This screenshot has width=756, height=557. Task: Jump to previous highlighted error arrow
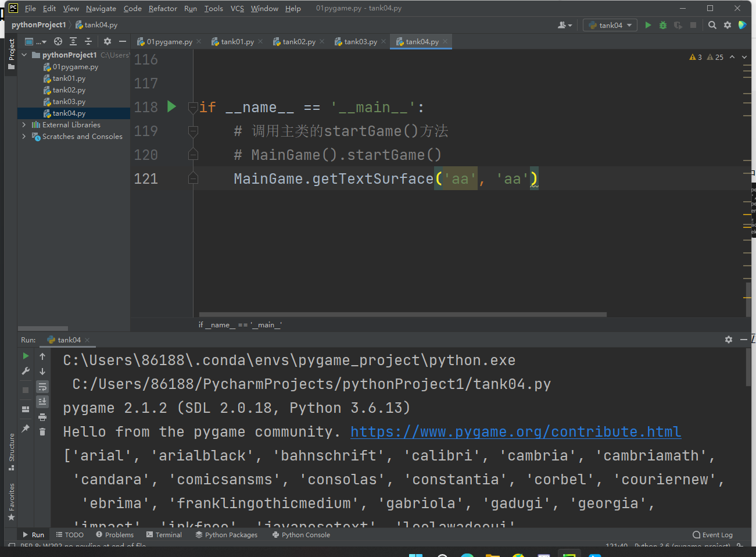click(732, 57)
